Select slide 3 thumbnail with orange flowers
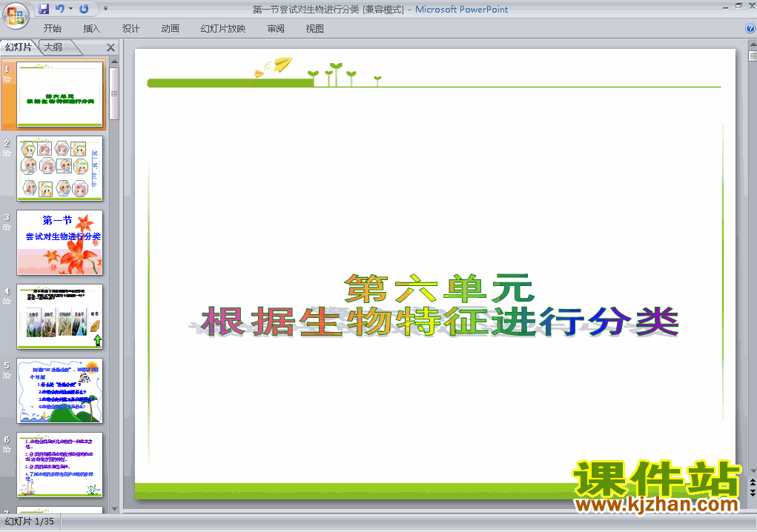757x532 pixels. coord(60,242)
